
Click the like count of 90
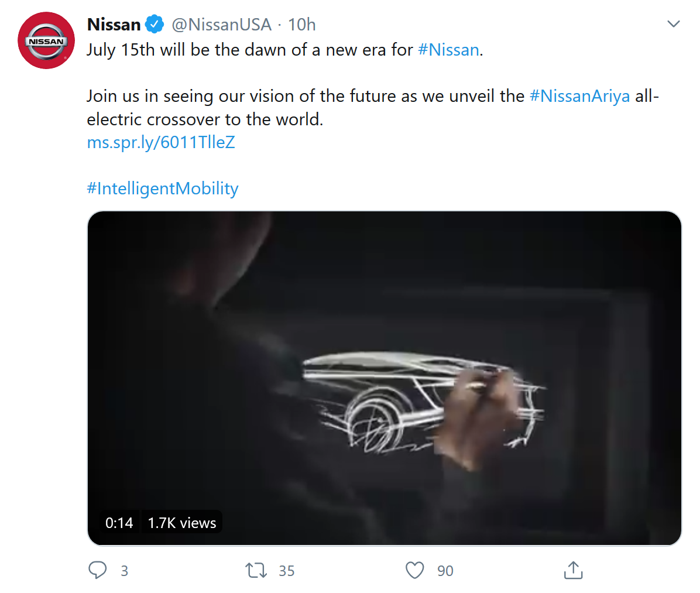445,571
